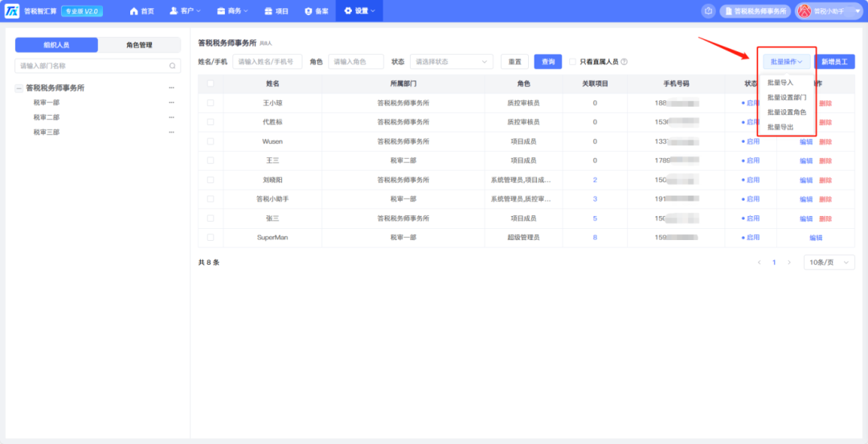868x444 pixels.
Task: Go to previous page arrow
Action: [759, 262]
